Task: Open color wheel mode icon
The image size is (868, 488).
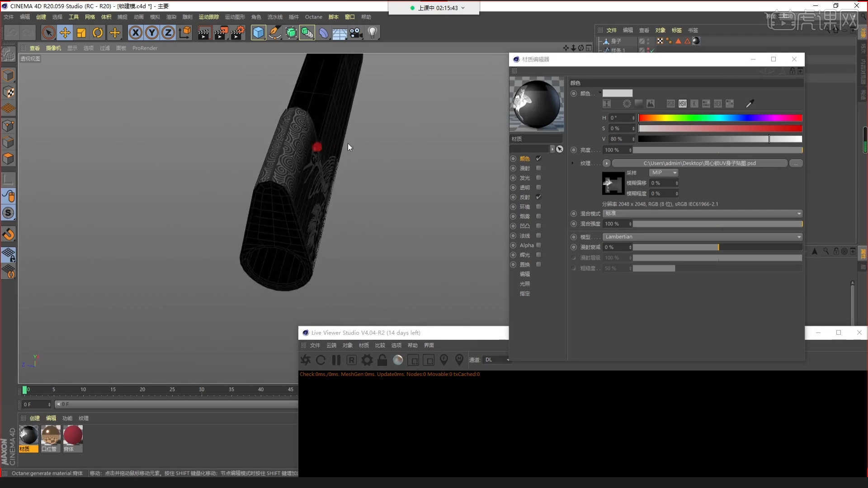Action: pos(627,104)
